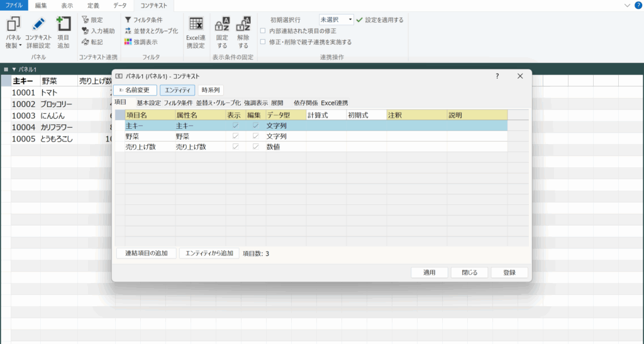Select the 入力補助 tool

98,31
